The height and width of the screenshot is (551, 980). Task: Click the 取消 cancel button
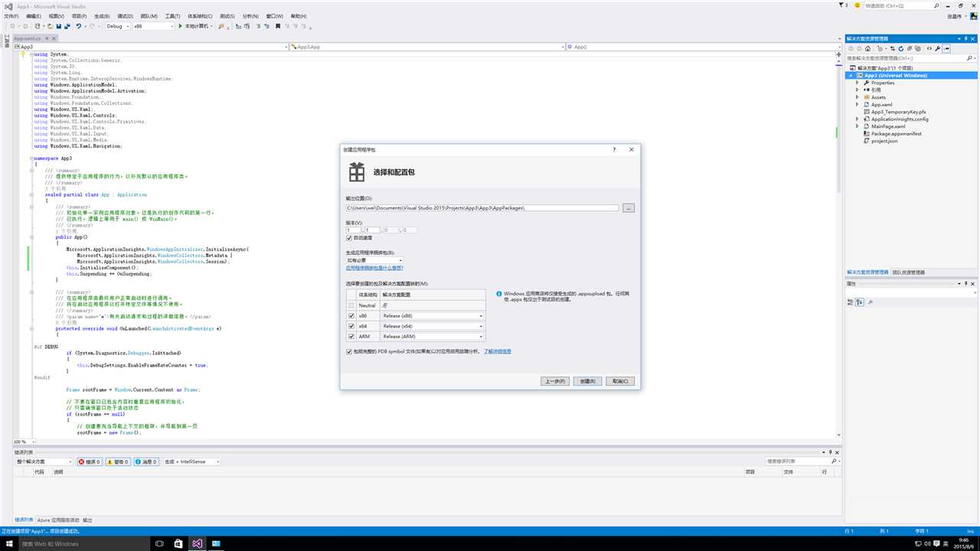[x=619, y=381]
